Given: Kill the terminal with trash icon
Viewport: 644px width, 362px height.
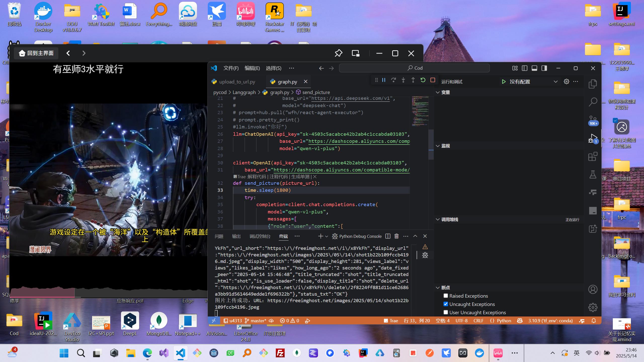Looking at the screenshot, I should (396, 236).
